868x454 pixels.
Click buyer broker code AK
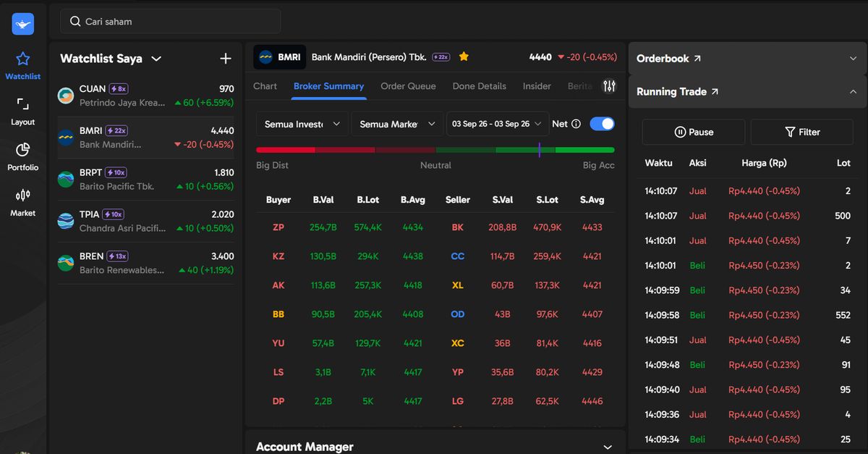coord(278,285)
